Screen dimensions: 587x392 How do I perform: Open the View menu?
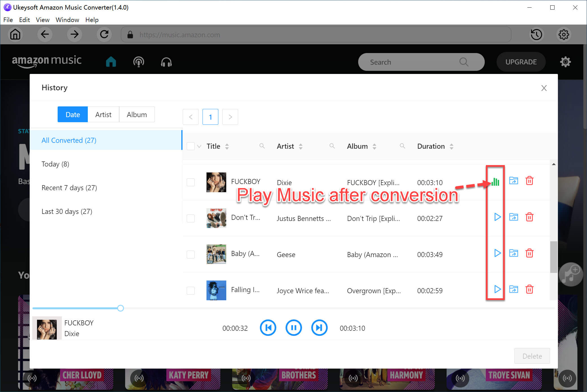43,20
